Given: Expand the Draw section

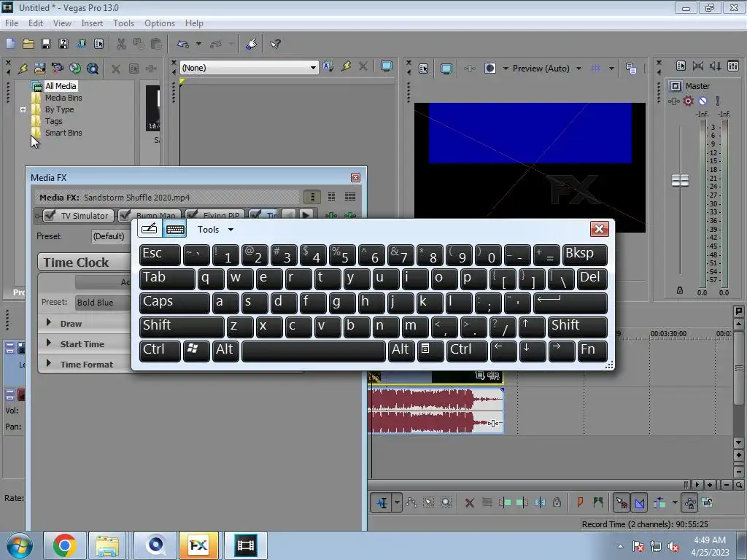Looking at the screenshot, I should pos(49,323).
